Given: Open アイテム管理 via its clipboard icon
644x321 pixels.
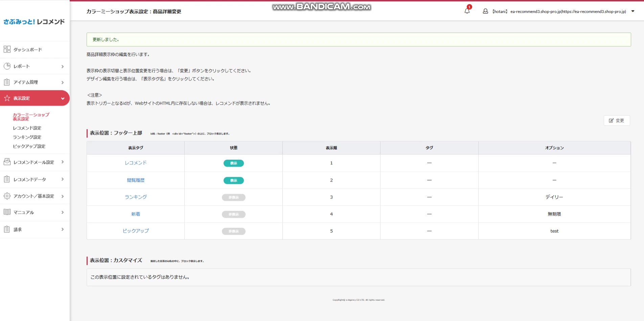Looking at the screenshot, I should click(7, 82).
